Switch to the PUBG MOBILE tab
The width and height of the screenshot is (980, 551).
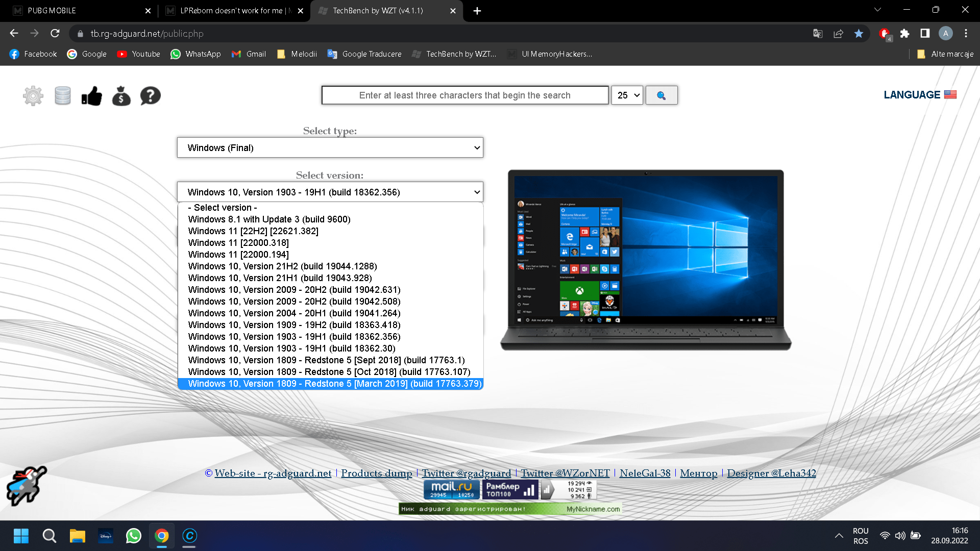(x=82, y=11)
